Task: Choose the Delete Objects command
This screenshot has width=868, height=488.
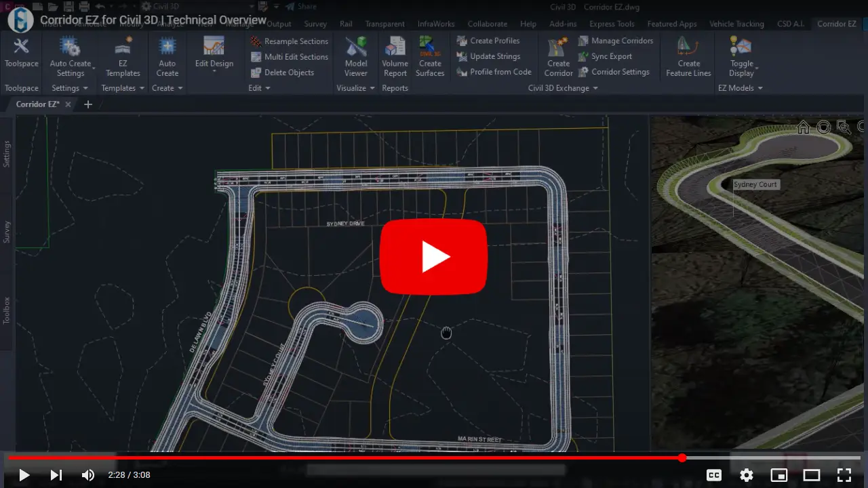Action: point(282,73)
